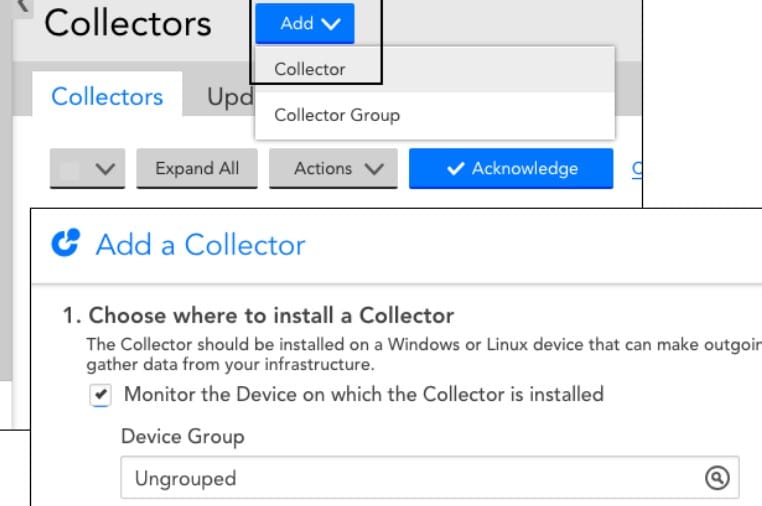Open the chevron beside the select-all checkbox
Viewport: 762px width, 506px height.
(x=104, y=170)
